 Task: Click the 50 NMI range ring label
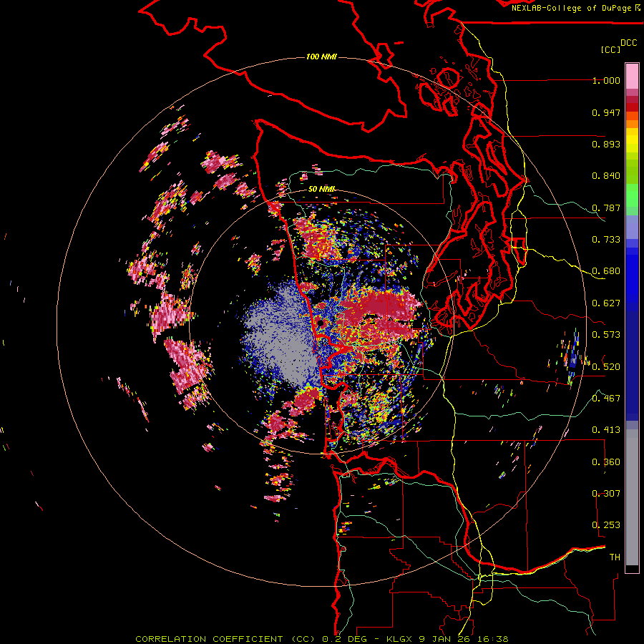(321, 189)
